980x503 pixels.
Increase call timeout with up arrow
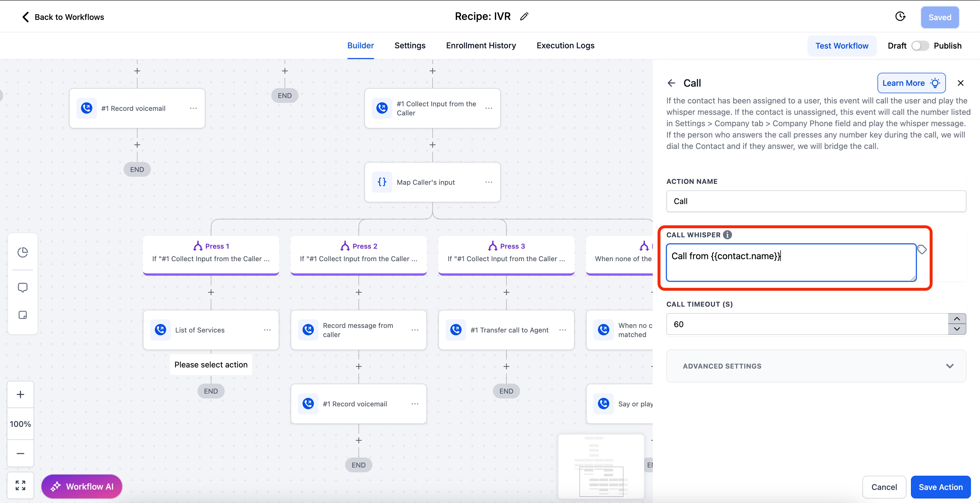coord(957,319)
